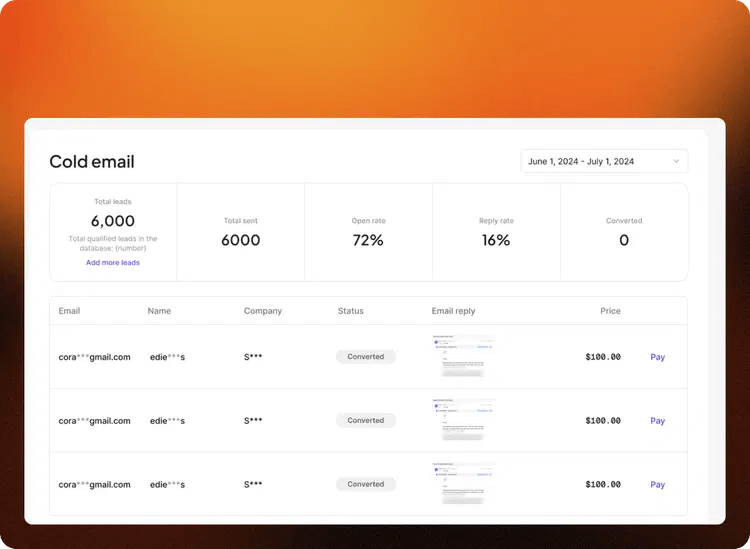750x549 pixels.
Task: Click cora***gmail.com in the first row
Action: (94, 357)
